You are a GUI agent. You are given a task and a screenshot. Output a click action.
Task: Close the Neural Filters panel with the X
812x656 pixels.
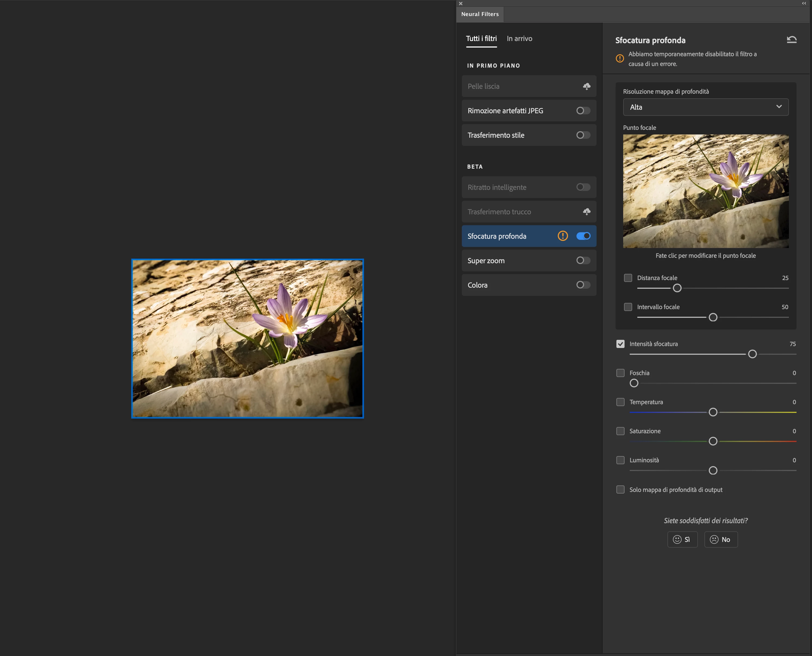460,4
